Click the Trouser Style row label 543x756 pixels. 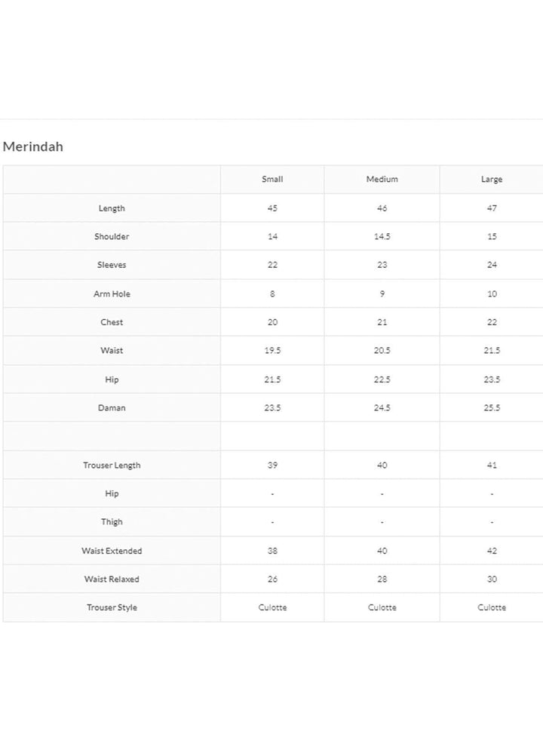(112, 608)
